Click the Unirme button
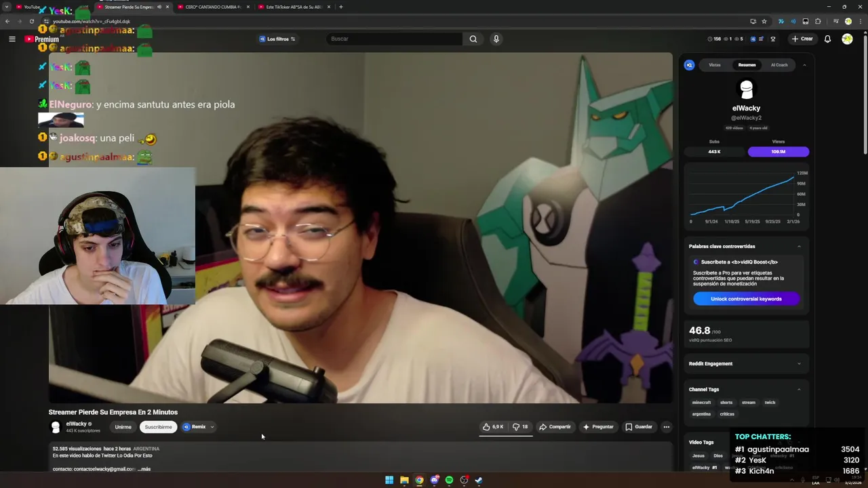This screenshot has height=488, width=868. (123, 427)
